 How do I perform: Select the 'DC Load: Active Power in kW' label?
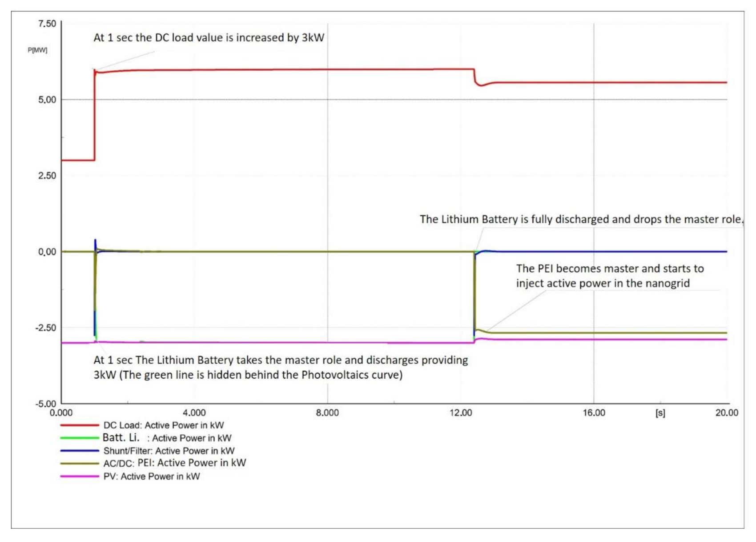[163, 425]
